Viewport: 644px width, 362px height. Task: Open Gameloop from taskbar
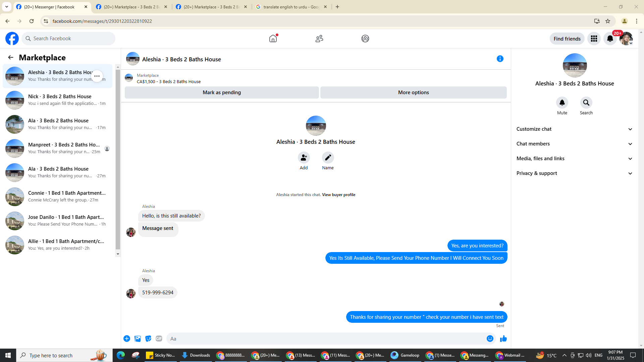405,355
